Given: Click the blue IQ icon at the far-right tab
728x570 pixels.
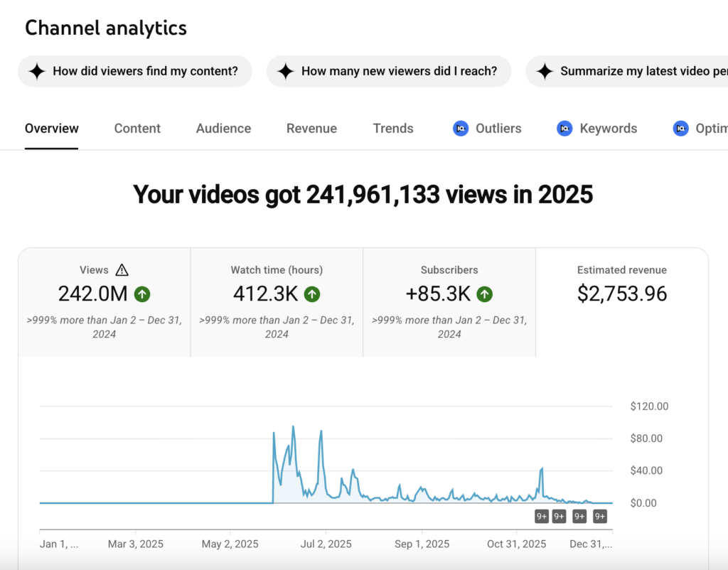Looking at the screenshot, I should (681, 129).
